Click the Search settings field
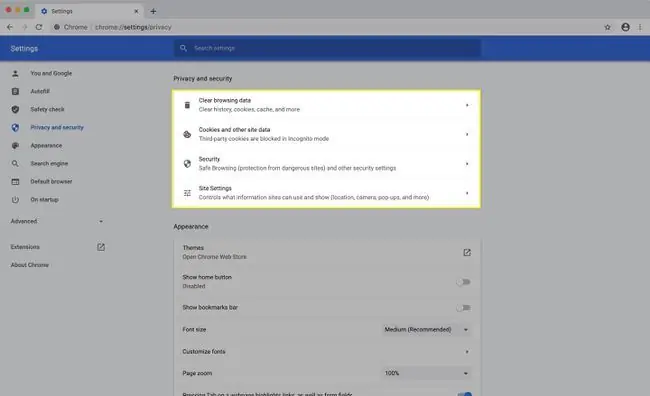 click(327, 48)
